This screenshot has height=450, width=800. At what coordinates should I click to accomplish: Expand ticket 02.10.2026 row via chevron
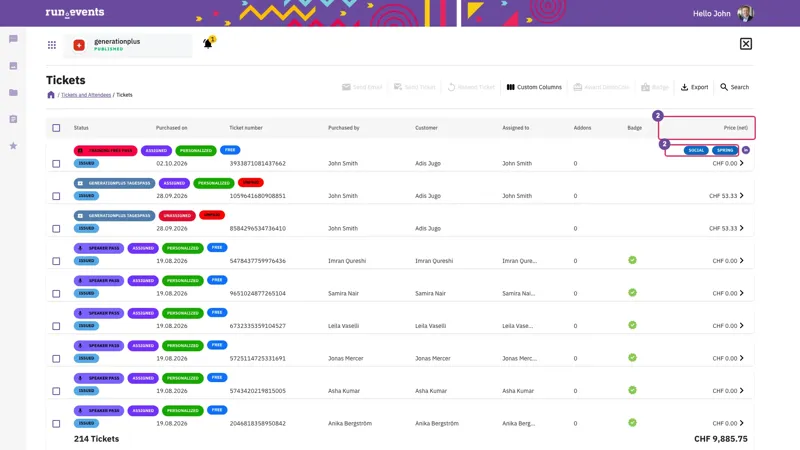741,163
